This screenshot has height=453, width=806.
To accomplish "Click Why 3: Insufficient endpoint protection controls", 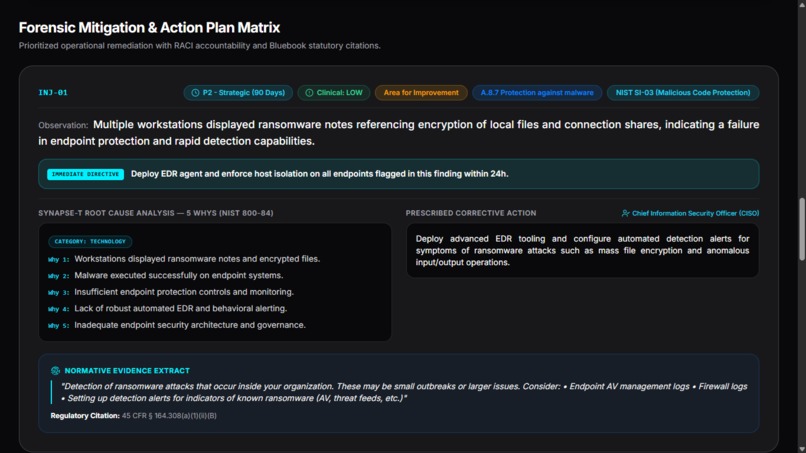I will (x=171, y=292).
